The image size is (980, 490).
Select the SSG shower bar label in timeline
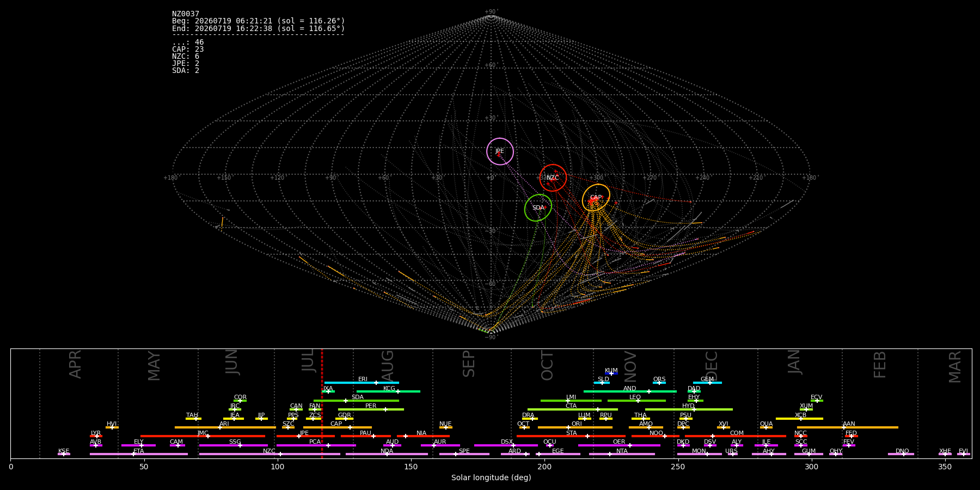(235, 442)
